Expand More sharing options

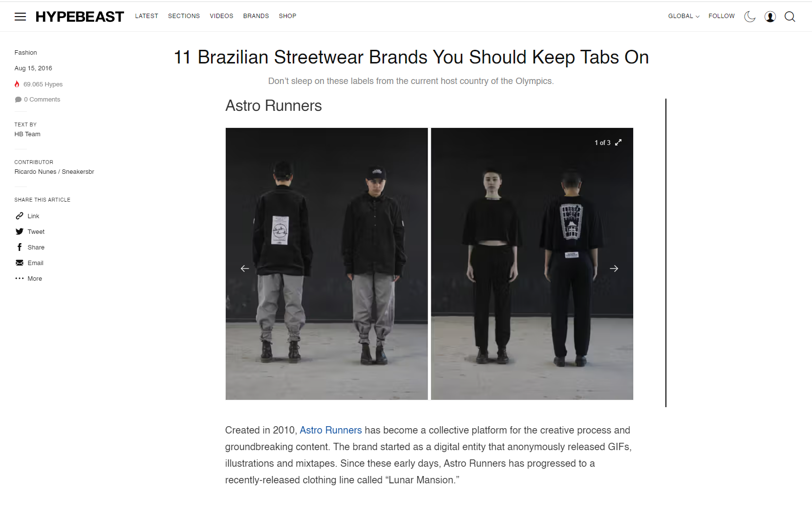click(x=28, y=278)
